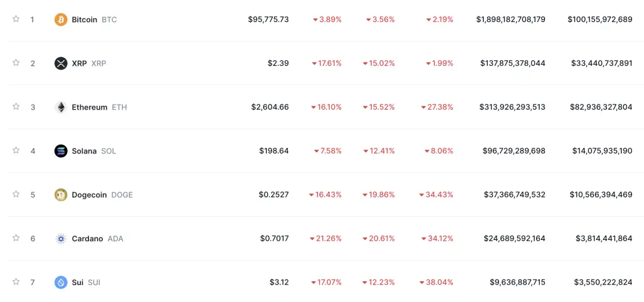
Task: Toggle the watchlist star for XRP
Action: [16, 63]
